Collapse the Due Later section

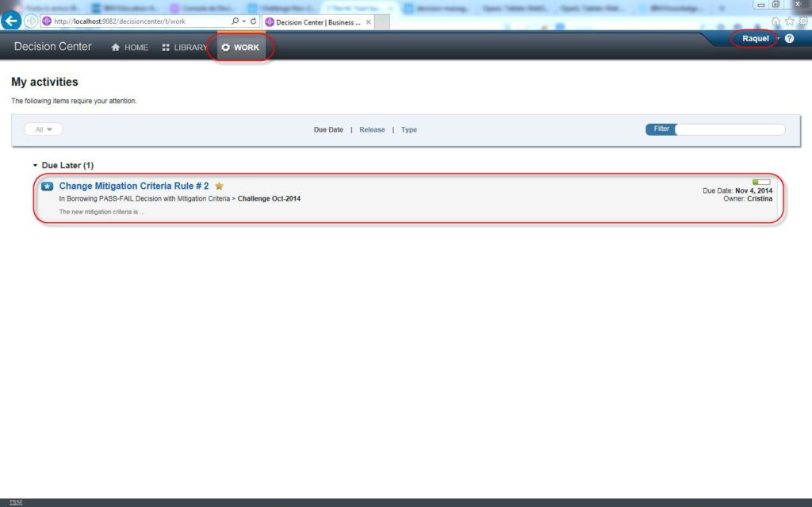[35, 166]
